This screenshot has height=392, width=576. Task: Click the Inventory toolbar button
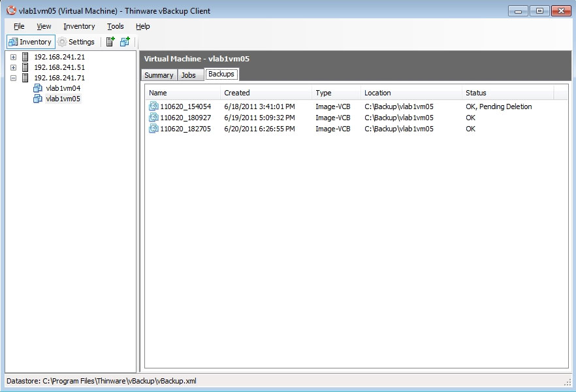tap(31, 42)
